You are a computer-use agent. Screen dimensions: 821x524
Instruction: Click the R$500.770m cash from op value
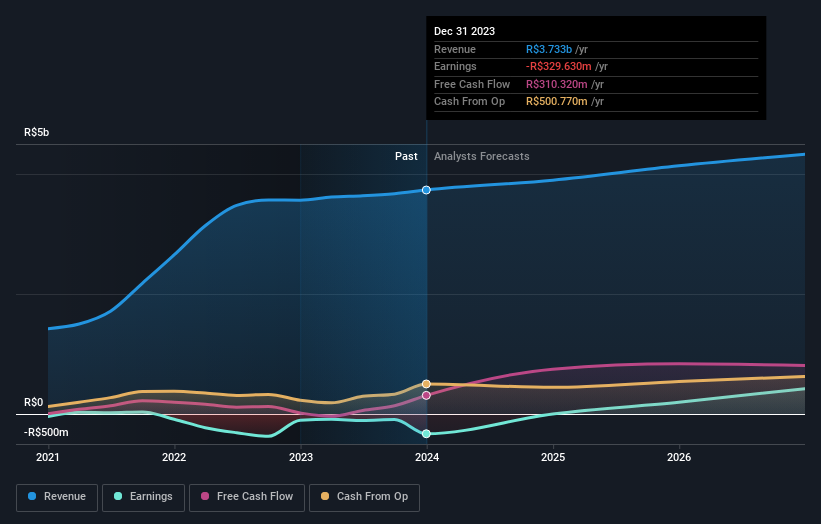click(x=557, y=102)
